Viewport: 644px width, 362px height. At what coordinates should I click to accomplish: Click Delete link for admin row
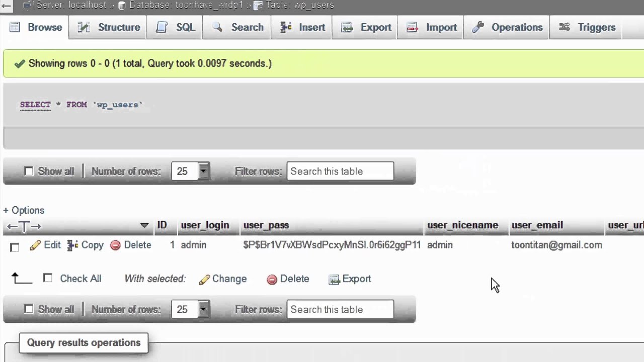point(137,245)
